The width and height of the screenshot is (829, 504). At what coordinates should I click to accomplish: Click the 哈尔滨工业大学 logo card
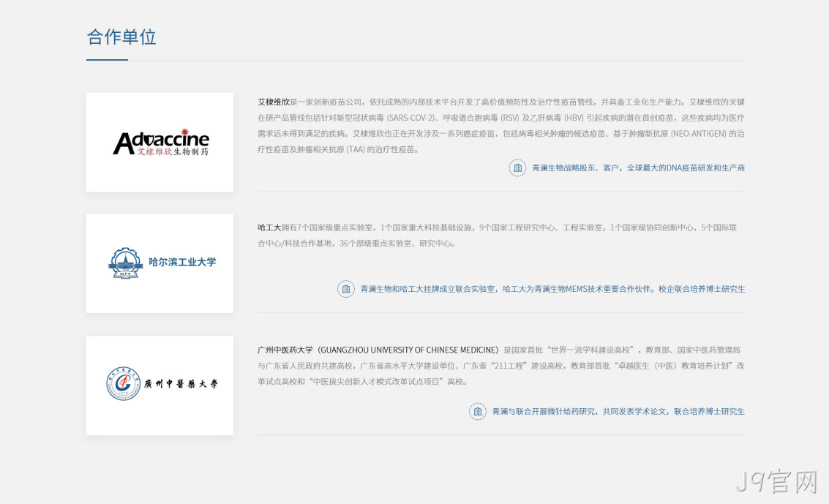point(160,263)
